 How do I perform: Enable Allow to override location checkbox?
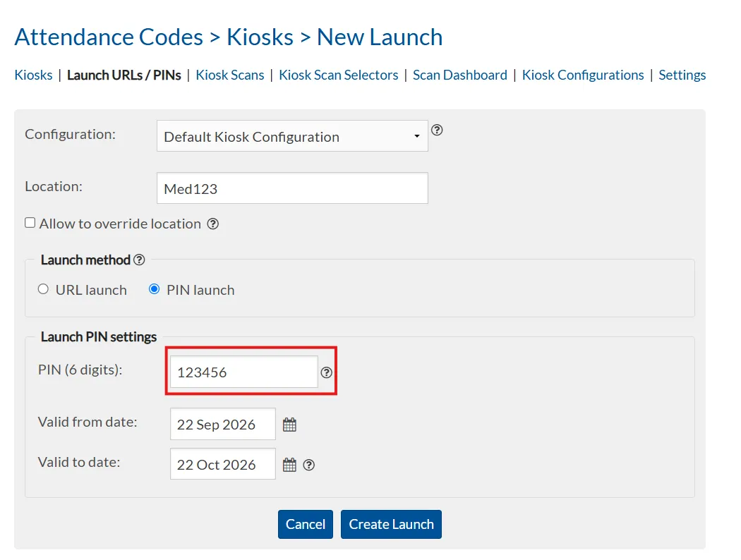tap(30, 223)
